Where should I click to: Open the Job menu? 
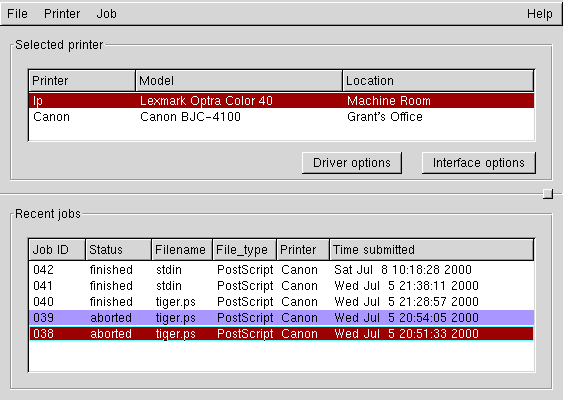(x=106, y=14)
